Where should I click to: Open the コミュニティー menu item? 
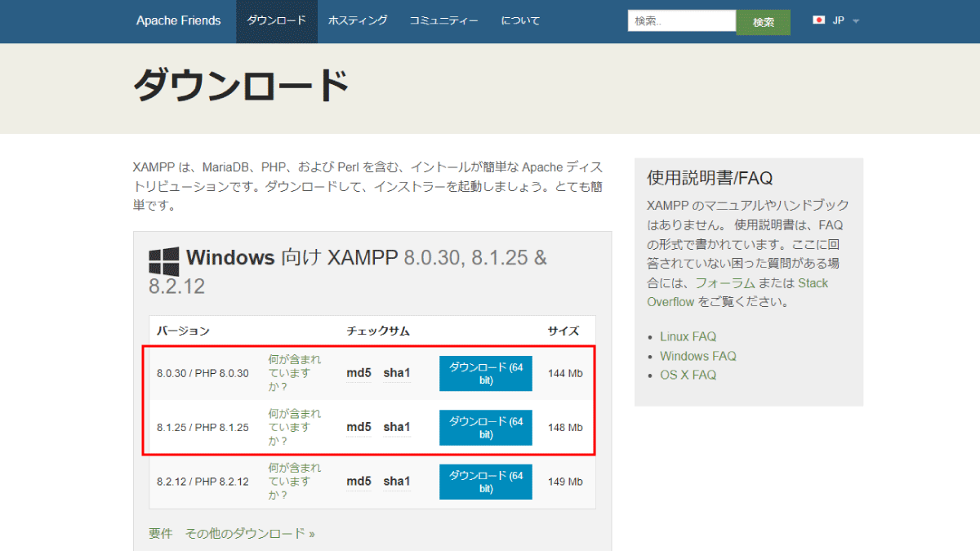tap(444, 21)
